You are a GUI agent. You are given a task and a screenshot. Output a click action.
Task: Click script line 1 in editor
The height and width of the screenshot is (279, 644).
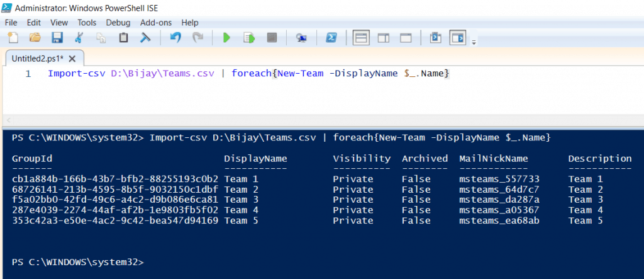(x=249, y=74)
